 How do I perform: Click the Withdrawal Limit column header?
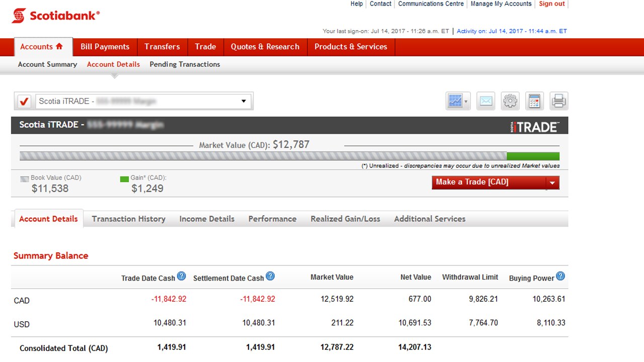click(470, 277)
